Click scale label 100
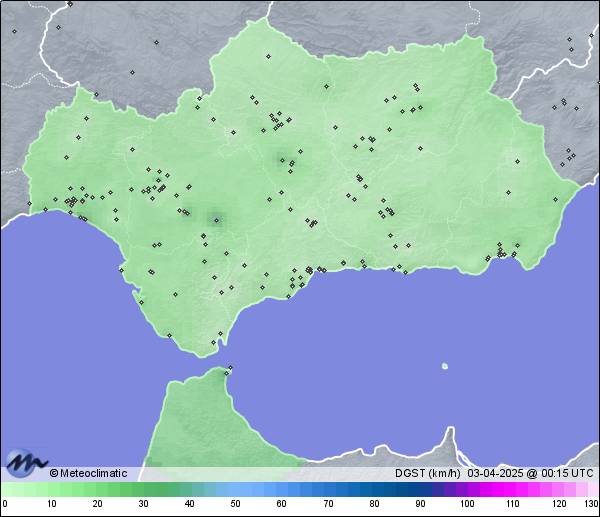 tap(467, 504)
